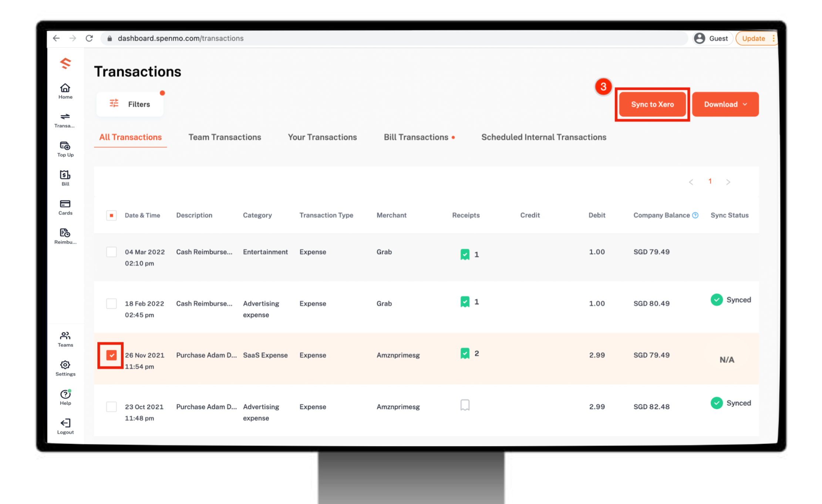Click the Spenmo logo icon
This screenshot has height=504, width=822.
(65, 64)
